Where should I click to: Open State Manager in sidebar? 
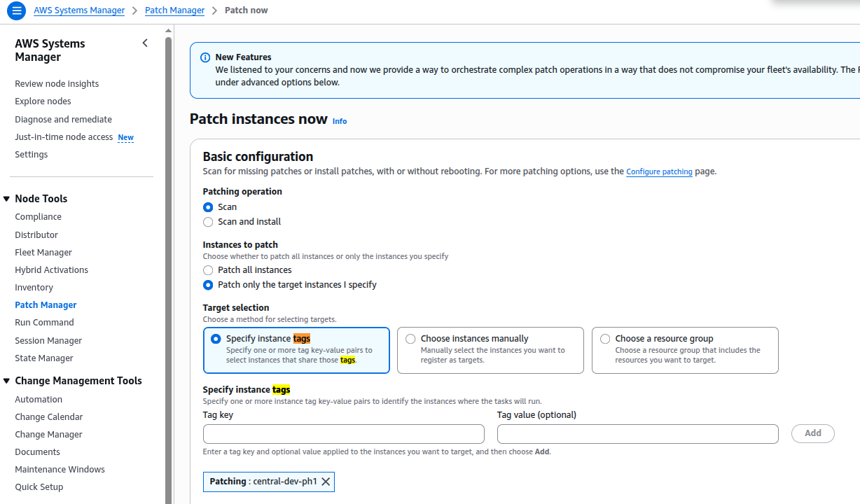click(43, 358)
